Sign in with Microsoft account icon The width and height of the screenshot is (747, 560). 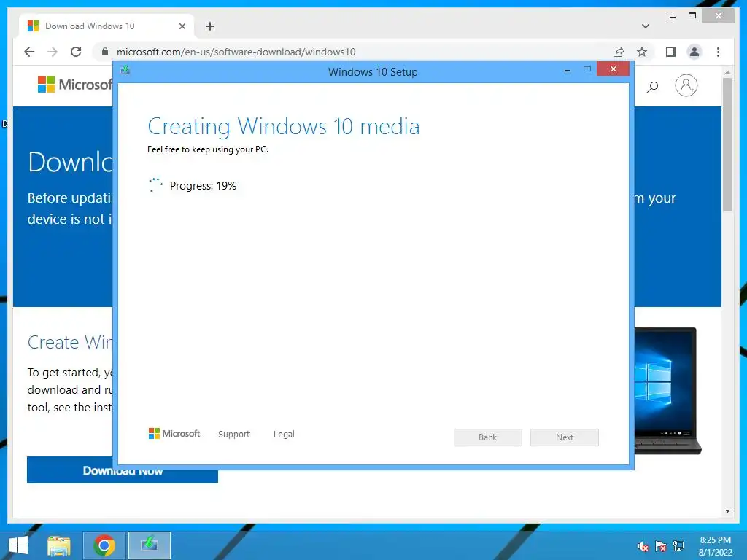[x=686, y=86]
